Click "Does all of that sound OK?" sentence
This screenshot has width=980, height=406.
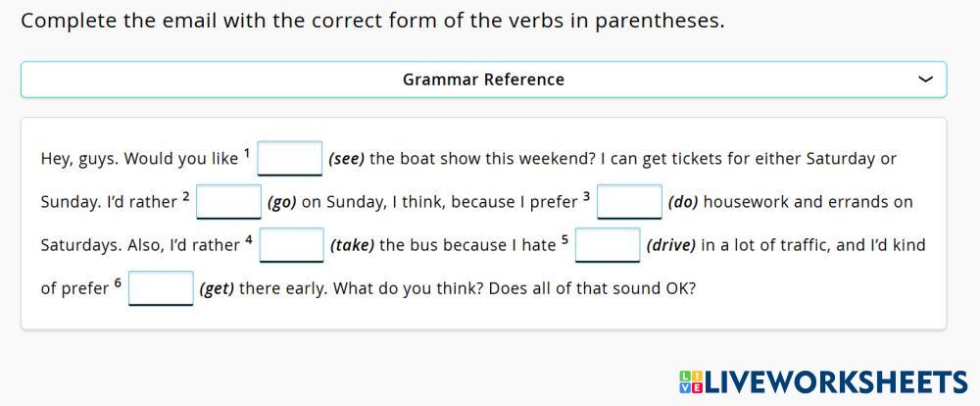pos(594,289)
